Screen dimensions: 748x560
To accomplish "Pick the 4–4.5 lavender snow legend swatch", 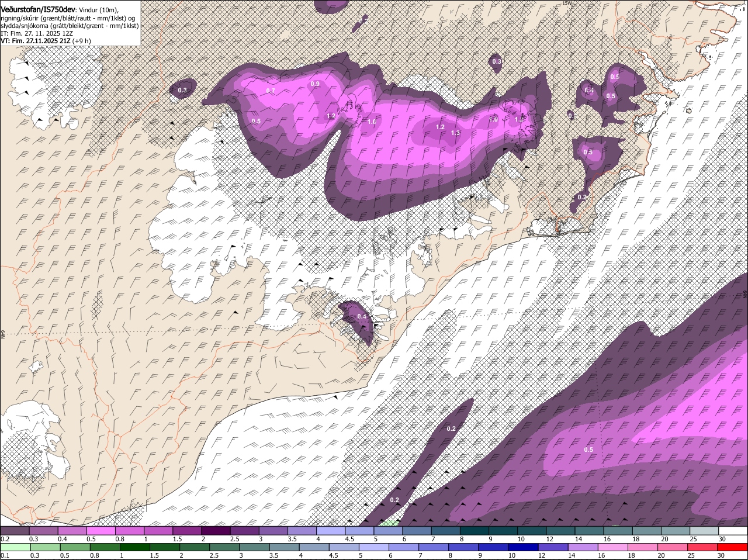I will (331, 531).
